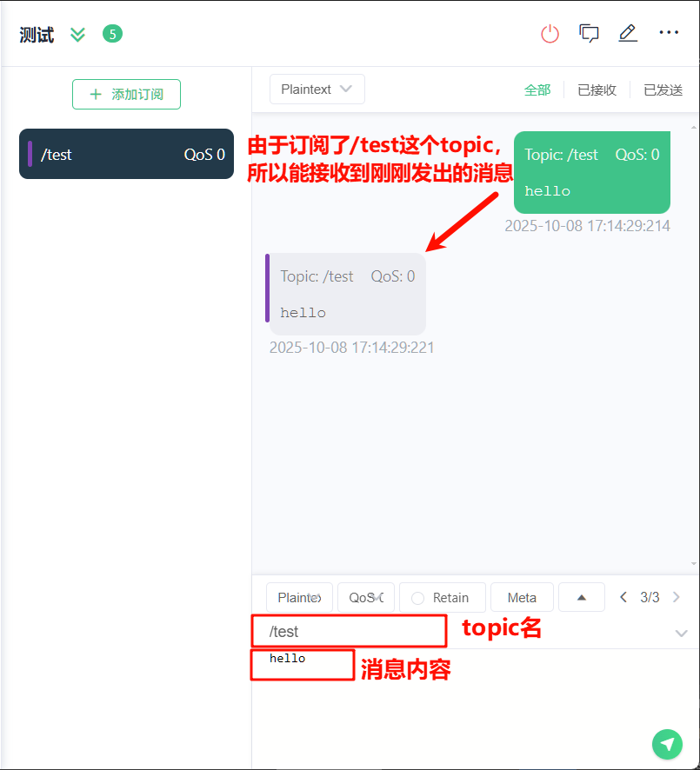Open the QoS dropdown in publish bar
The width and height of the screenshot is (700, 770).
tap(366, 597)
